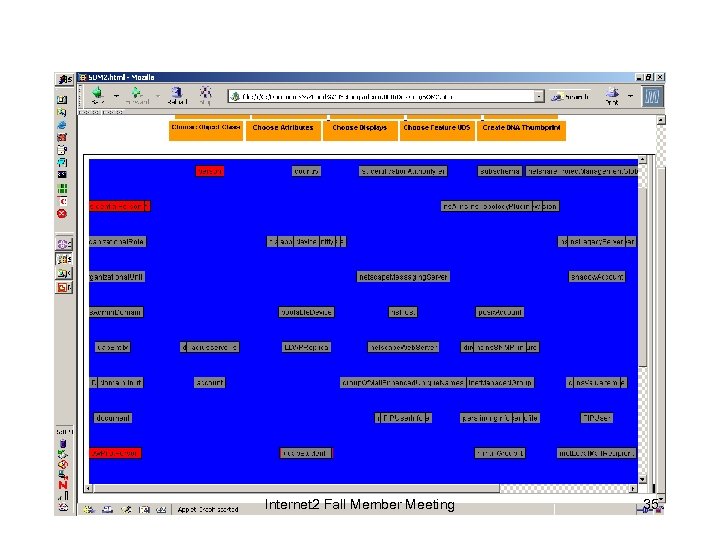Click the Back arrow in Mozilla toolbar
The image size is (720, 540).
(97, 95)
